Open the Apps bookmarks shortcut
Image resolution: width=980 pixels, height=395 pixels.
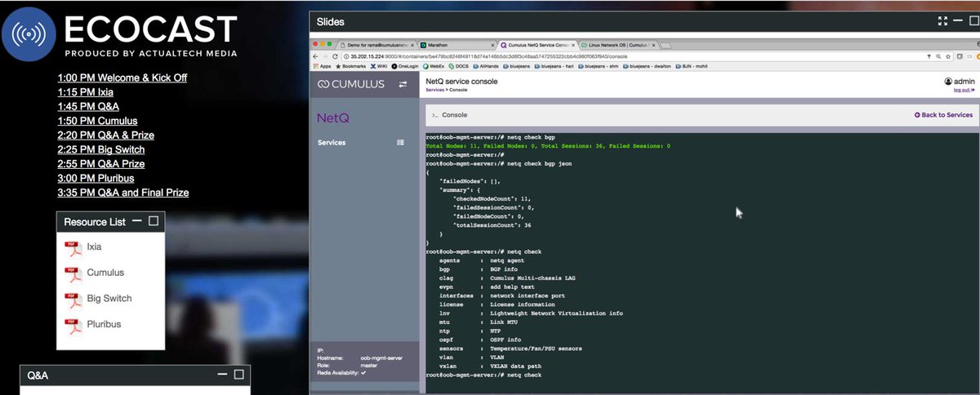[x=322, y=65]
